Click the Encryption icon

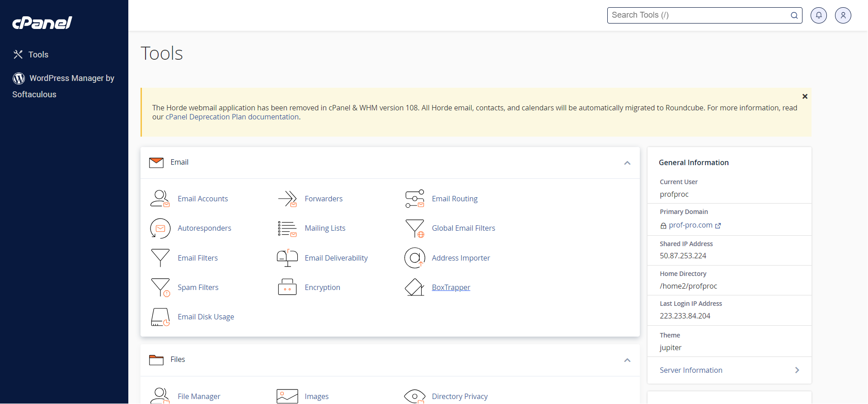[287, 287]
